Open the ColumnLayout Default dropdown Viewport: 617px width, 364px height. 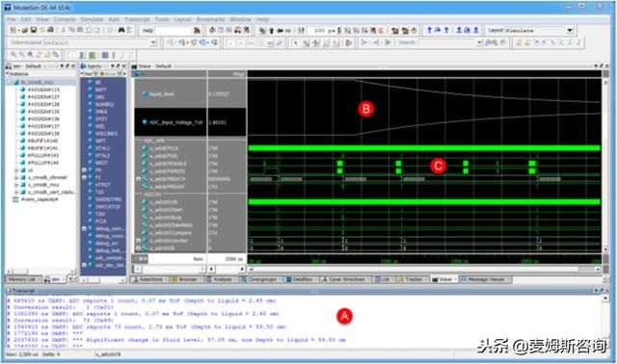[x=153, y=42]
